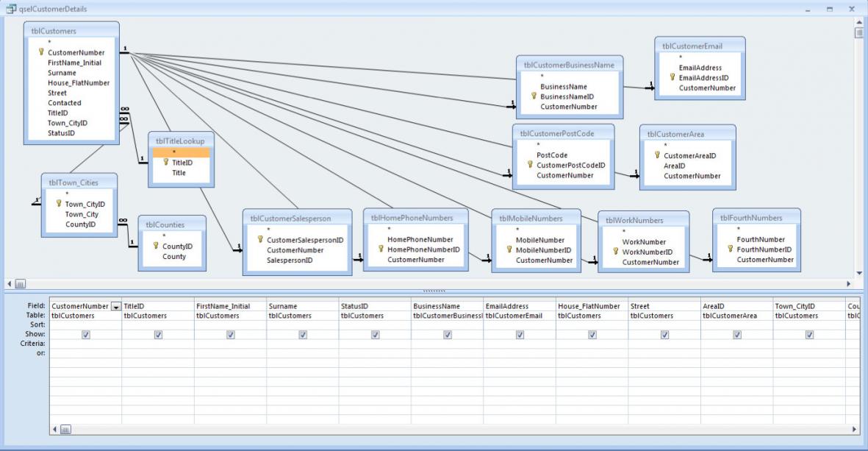Toggle Show checkbox for FirstName_Initial column
Viewport: 868px width, 451px height.
click(x=231, y=335)
